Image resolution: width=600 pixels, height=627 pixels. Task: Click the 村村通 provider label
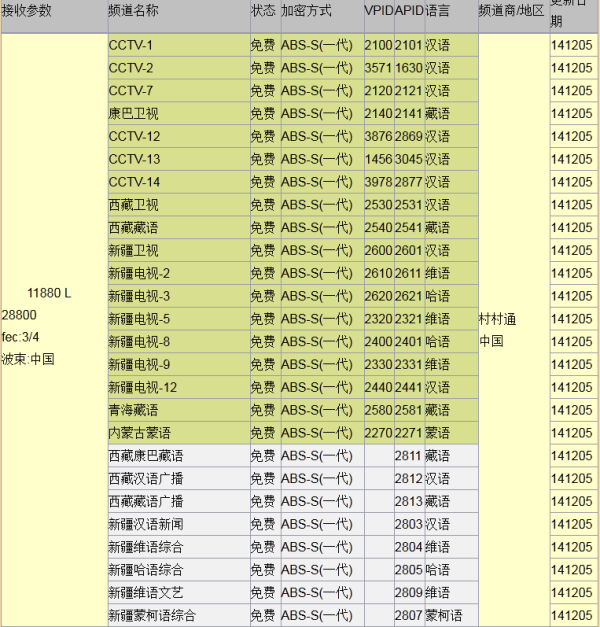(x=497, y=319)
